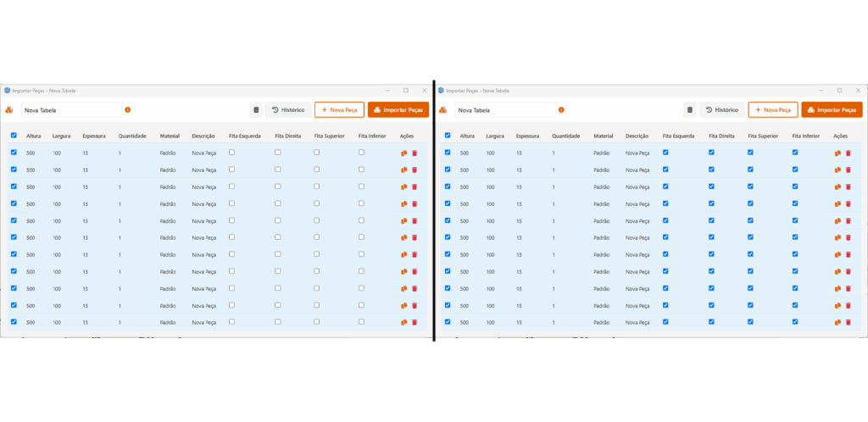Click the orange info icon beside the right window's name field
The height and width of the screenshot is (422, 868).
coord(561,109)
